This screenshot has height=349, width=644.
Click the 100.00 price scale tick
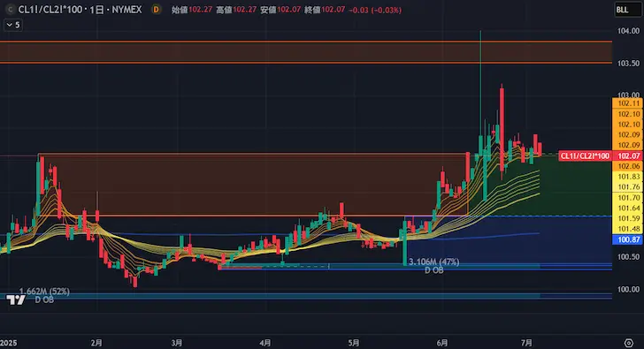[628, 290]
